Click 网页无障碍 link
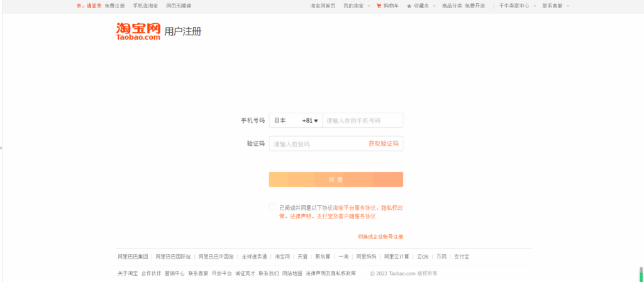 (179, 6)
